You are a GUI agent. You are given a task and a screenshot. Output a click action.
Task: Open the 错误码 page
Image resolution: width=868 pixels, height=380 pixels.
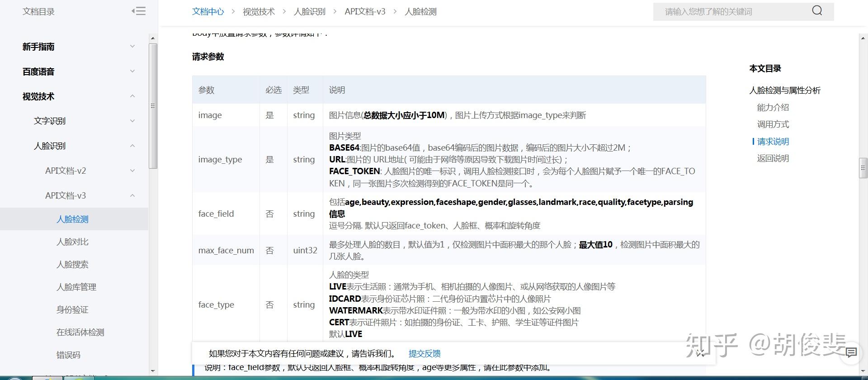coord(68,355)
